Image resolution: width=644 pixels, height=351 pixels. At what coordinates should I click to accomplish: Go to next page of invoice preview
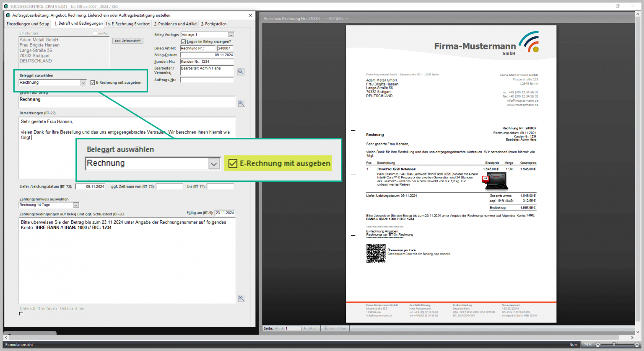pos(305,328)
